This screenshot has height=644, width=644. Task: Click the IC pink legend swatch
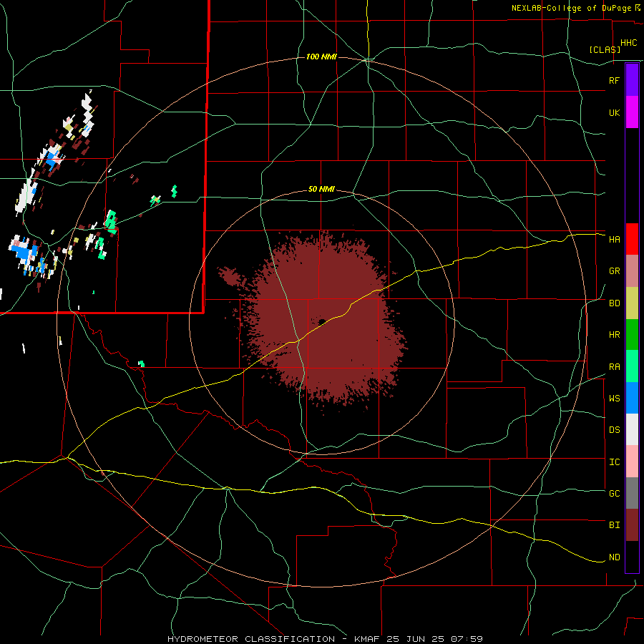[632, 462]
